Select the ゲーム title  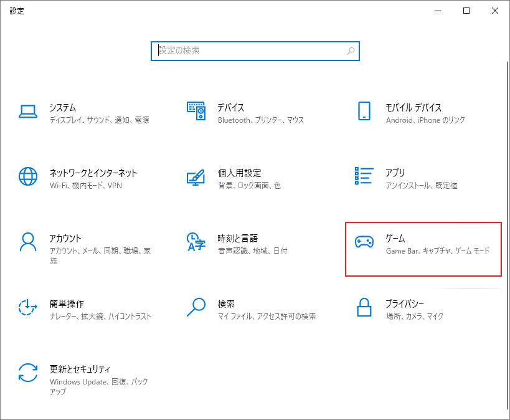[395, 238]
